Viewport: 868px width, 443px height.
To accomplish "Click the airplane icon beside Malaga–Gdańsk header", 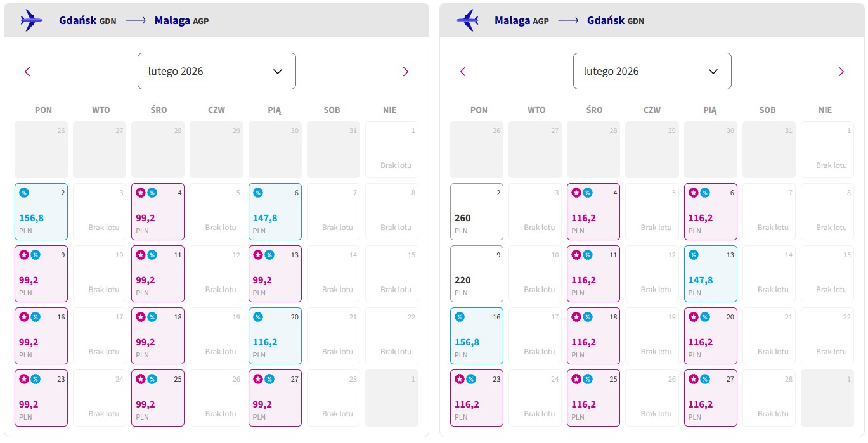I will click(467, 20).
